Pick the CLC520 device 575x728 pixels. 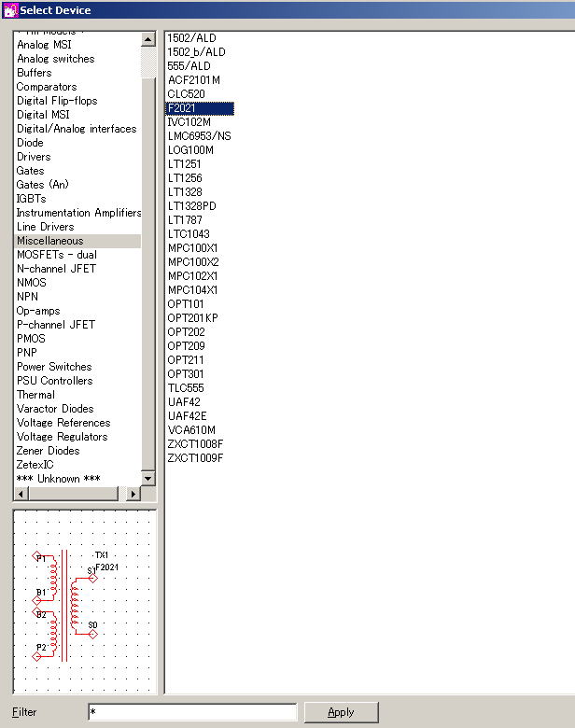pyautogui.click(x=186, y=93)
